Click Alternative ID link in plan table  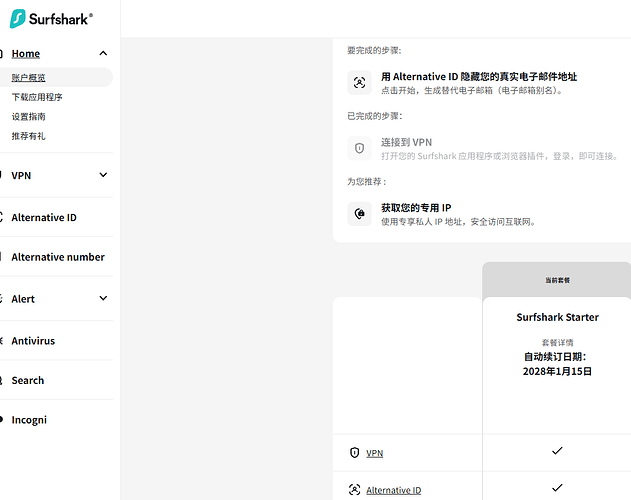tap(394, 490)
